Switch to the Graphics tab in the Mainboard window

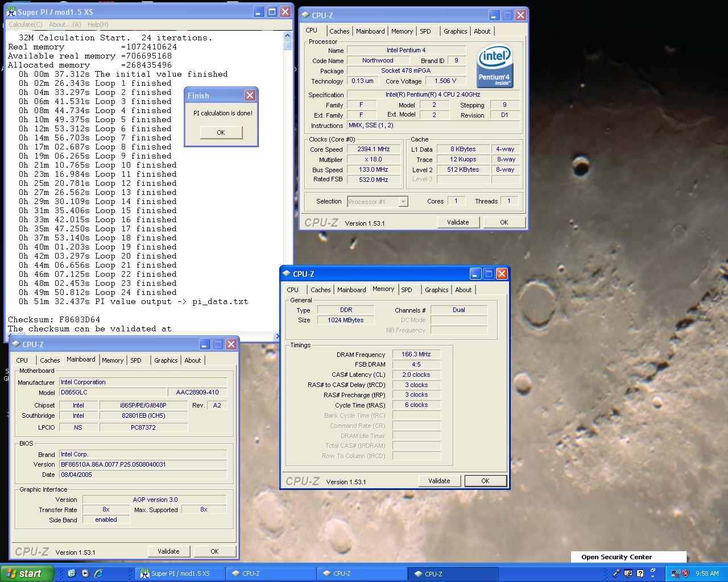[x=166, y=360]
